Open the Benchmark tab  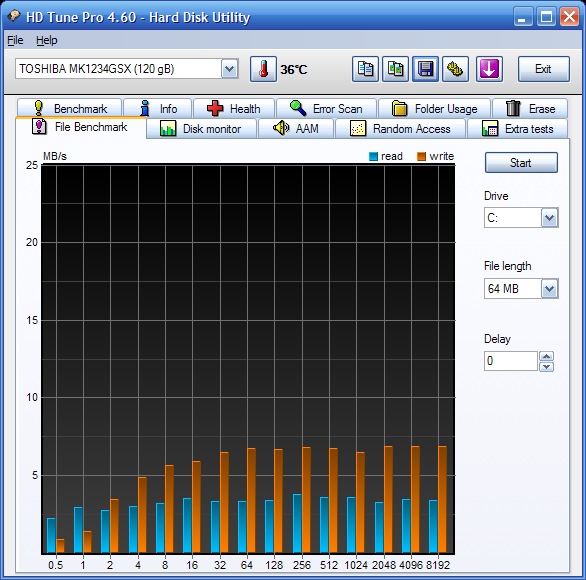(70, 109)
